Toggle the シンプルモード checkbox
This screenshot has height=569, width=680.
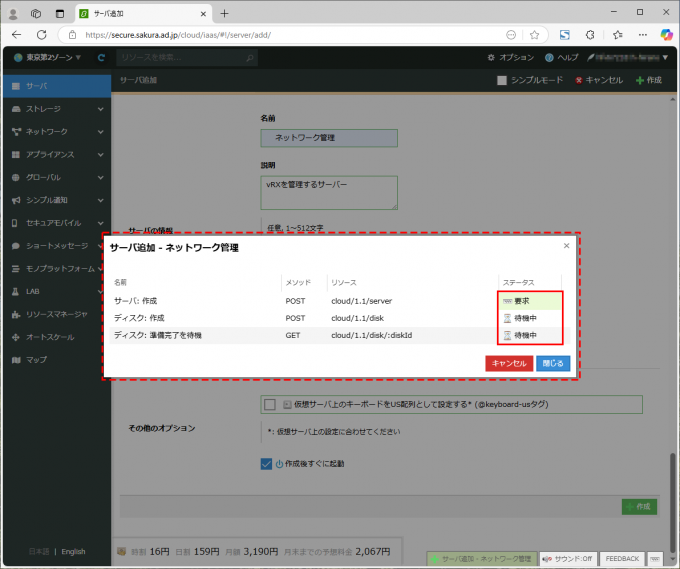point(502,80)
